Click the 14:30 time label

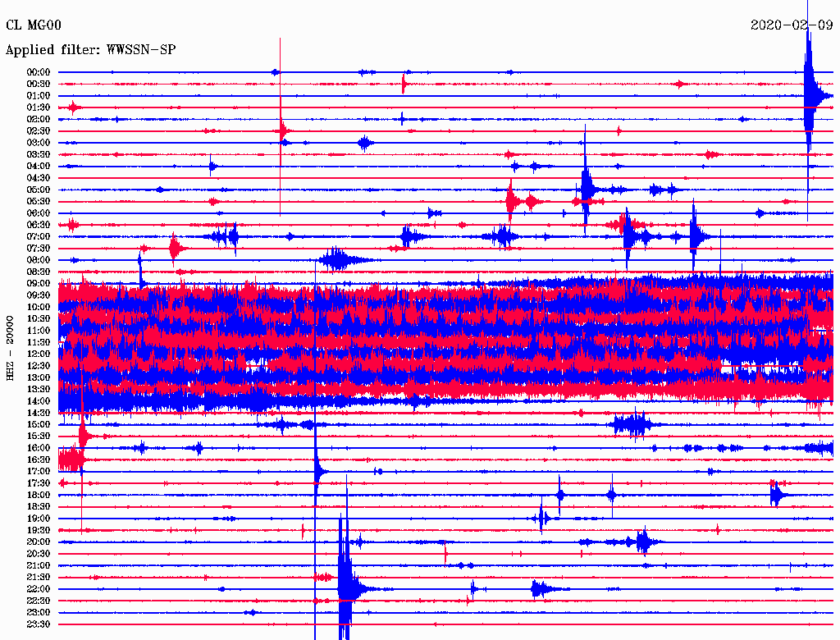coord(39,414)
